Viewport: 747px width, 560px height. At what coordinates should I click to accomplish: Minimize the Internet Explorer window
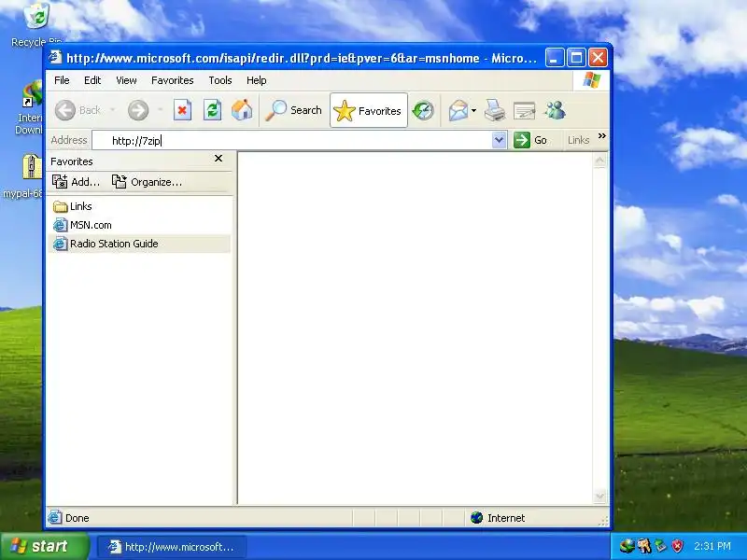555,58
